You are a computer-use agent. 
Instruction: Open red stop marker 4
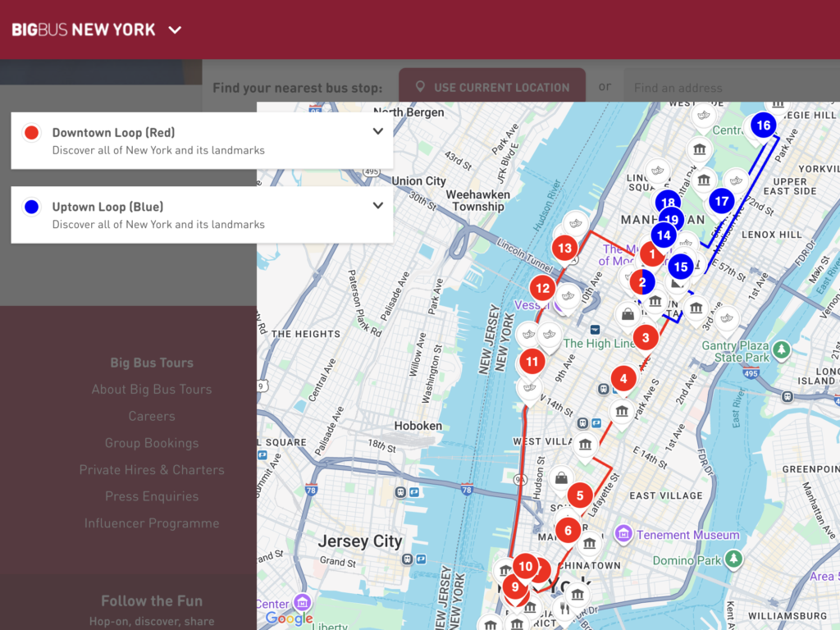coord(623,379)
